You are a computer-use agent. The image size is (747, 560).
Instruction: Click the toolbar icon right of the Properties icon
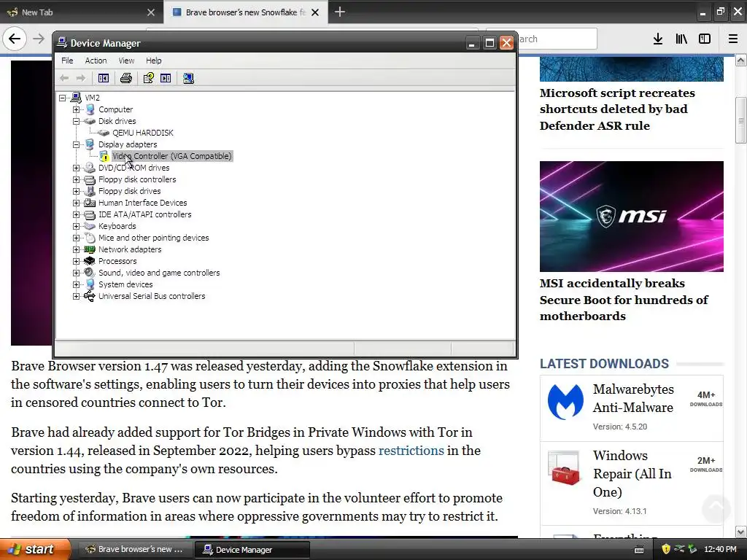[166, 78]
